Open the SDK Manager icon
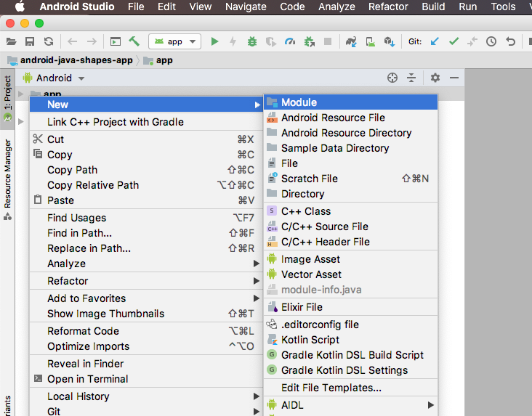The image size is (532, 416). tap(389, 41)
